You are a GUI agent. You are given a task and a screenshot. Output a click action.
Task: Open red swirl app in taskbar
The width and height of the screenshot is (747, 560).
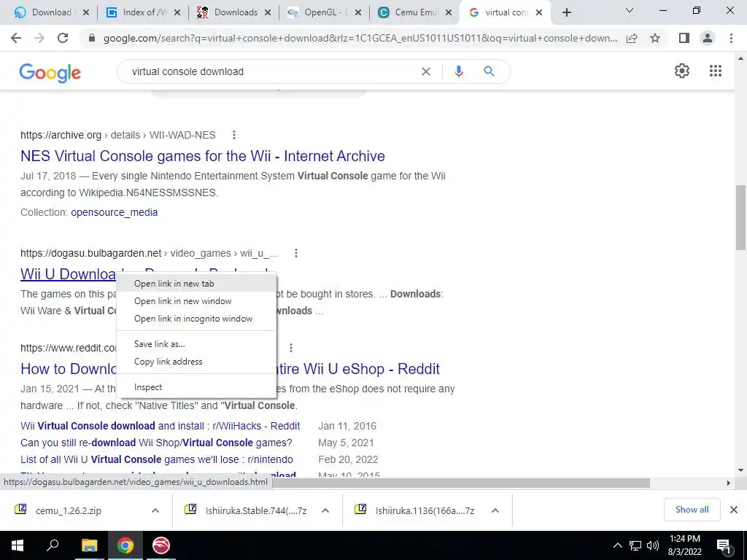tap(161, 545)
